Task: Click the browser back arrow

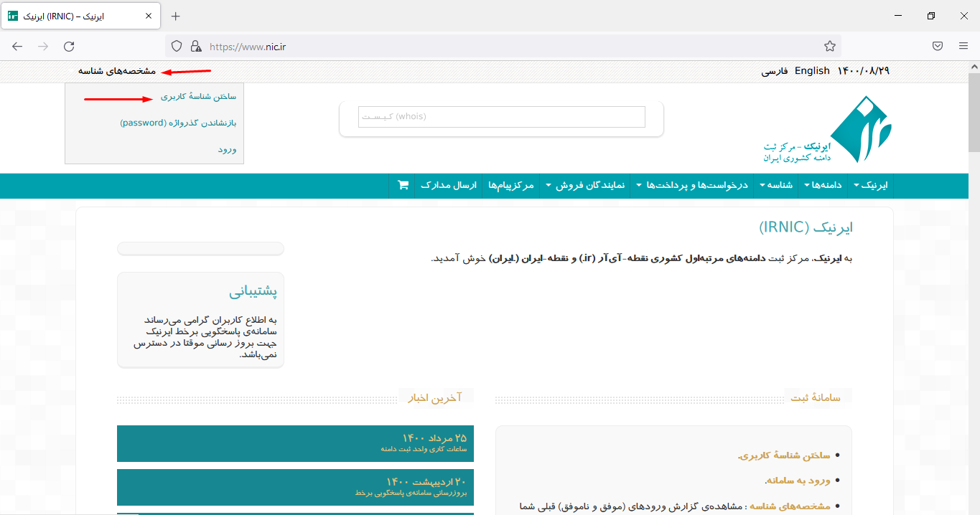Action: [17, 47]
